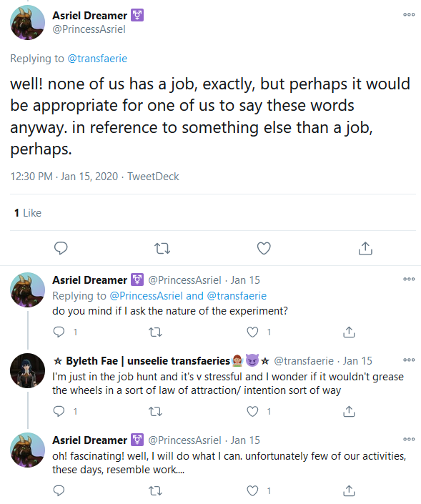Viewport: 421px width, 504px height.
Task: Like the main tweet with heart icon
Action: coord(264,248)
